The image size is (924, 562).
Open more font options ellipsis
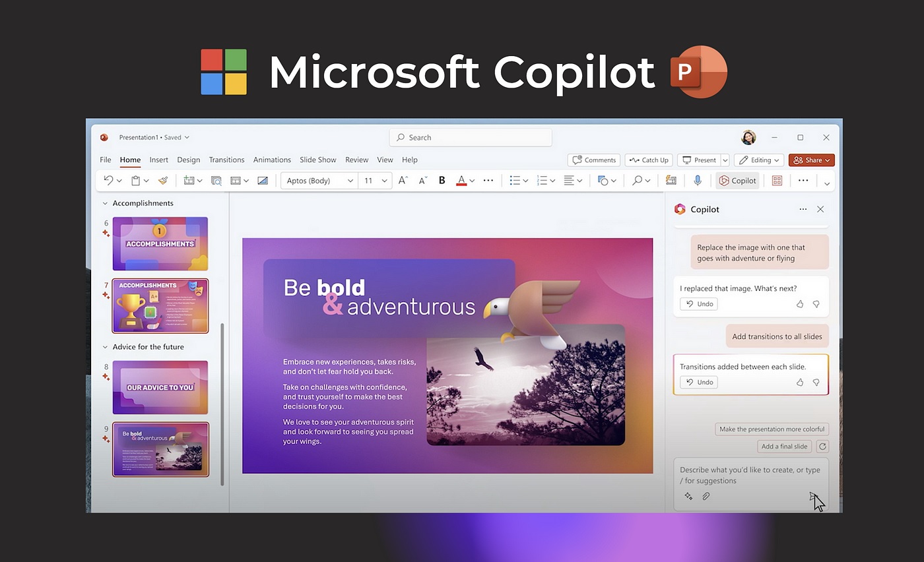(488, 180)
